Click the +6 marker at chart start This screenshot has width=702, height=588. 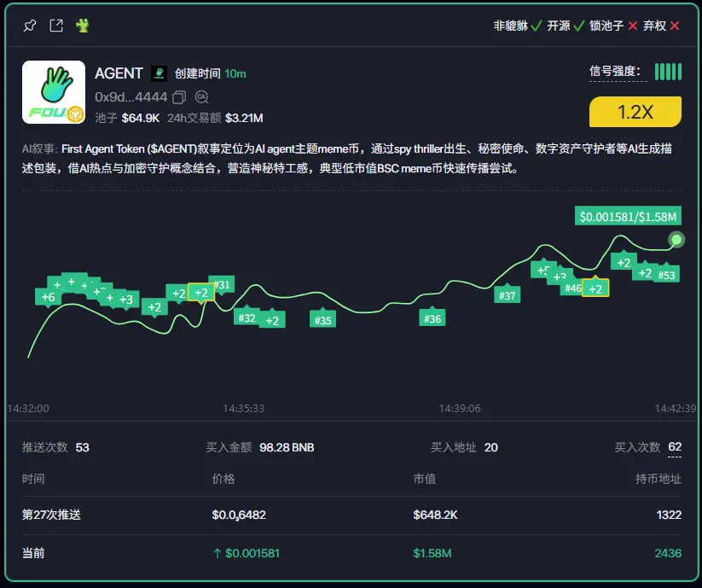click(x=49, y=297)
